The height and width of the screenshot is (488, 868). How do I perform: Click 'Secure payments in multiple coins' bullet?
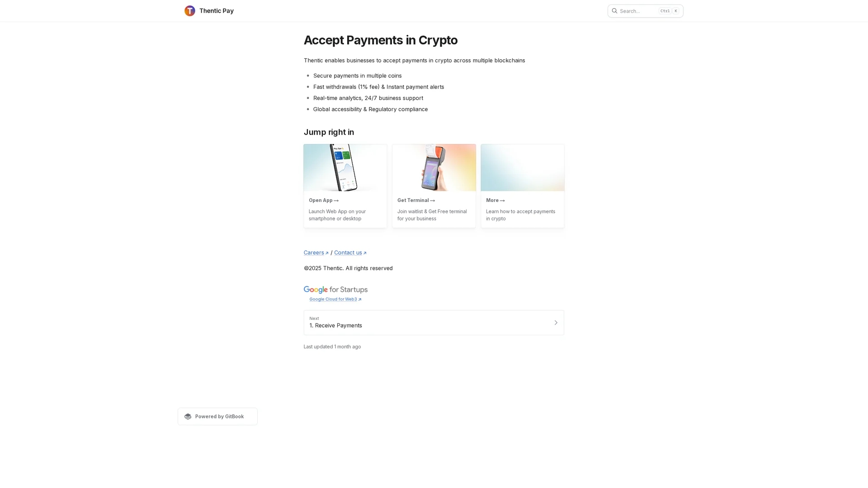(357, 76)
